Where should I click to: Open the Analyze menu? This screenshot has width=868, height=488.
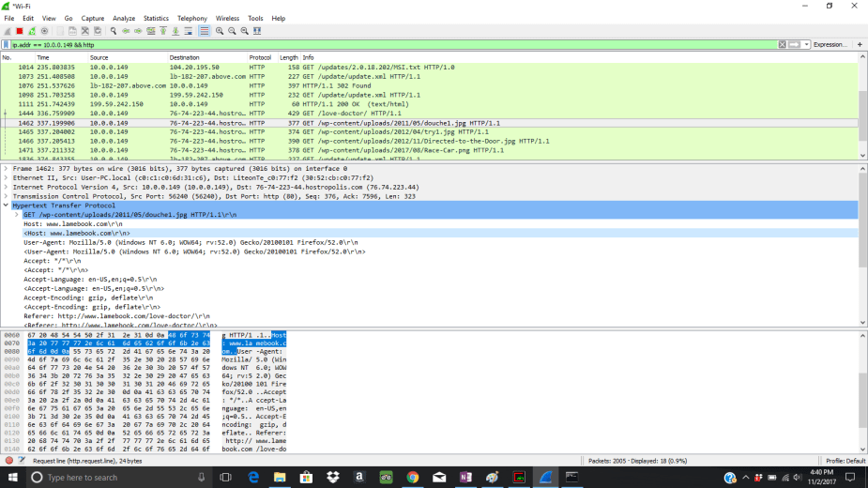click(124, 18)
